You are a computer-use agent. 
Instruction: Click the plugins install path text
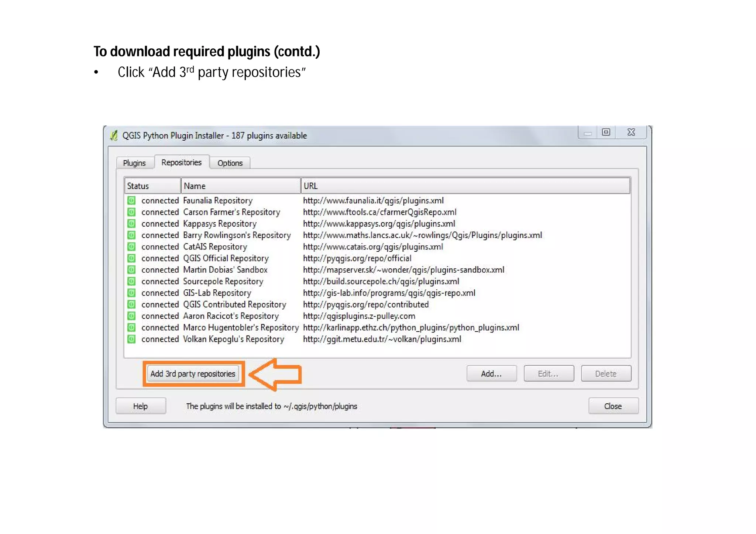[x=272, y=406]
